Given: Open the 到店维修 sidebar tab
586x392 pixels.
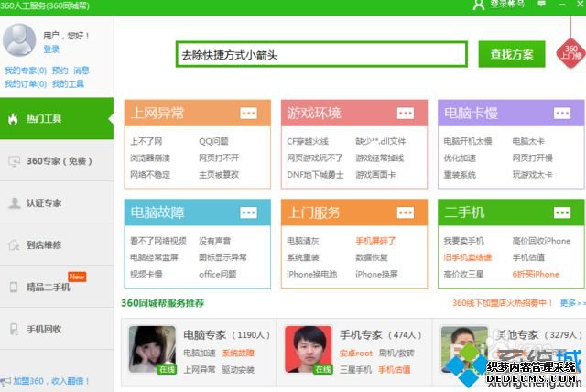Looking at the screenshot, I should tap(57, 245).
